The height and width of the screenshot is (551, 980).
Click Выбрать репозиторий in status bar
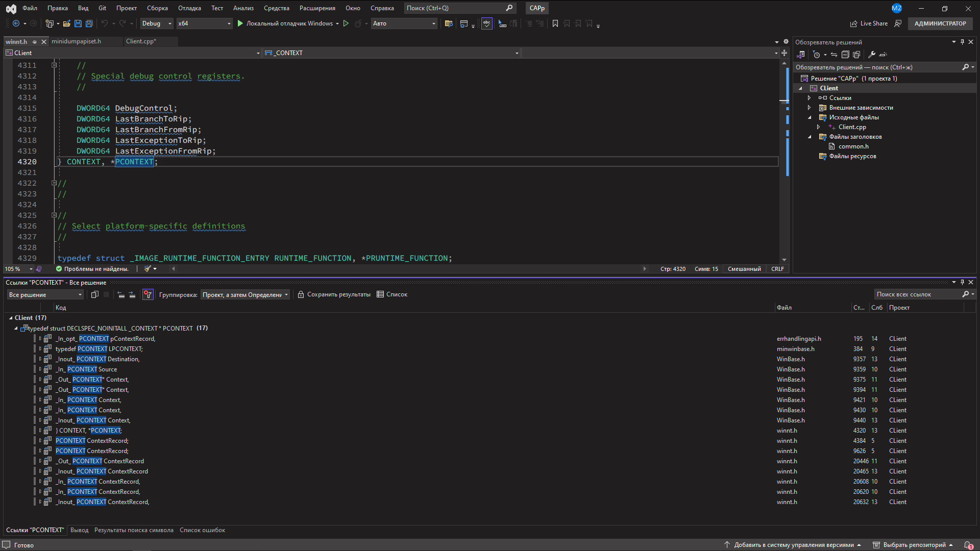click(x=914, y=545)
